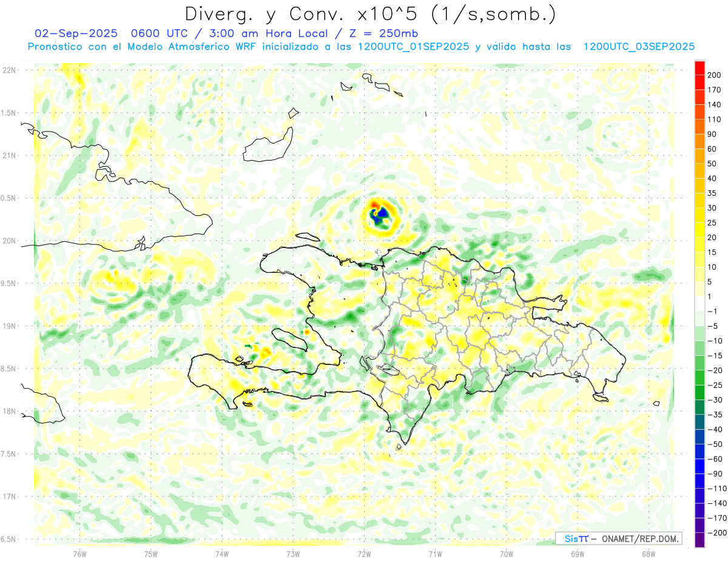Click the positive '40' color scale label
Viewport: 728px width, 562px height.
click(x=713, y=178)
